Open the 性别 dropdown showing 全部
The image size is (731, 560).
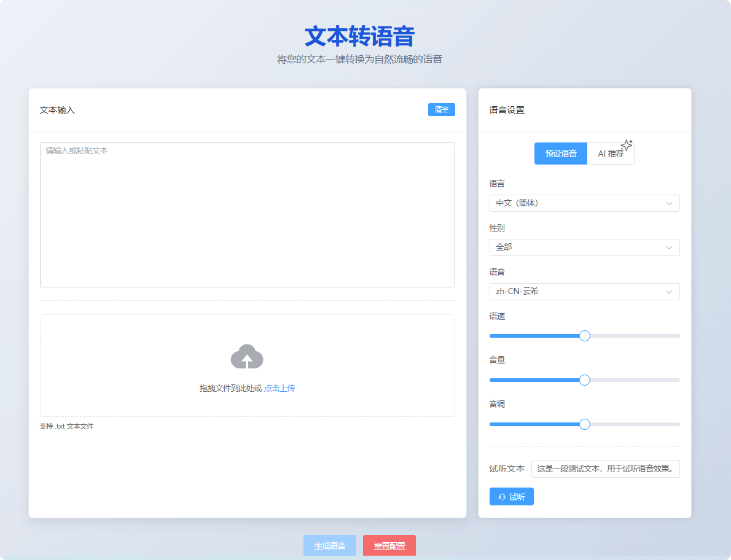[584, 247]
